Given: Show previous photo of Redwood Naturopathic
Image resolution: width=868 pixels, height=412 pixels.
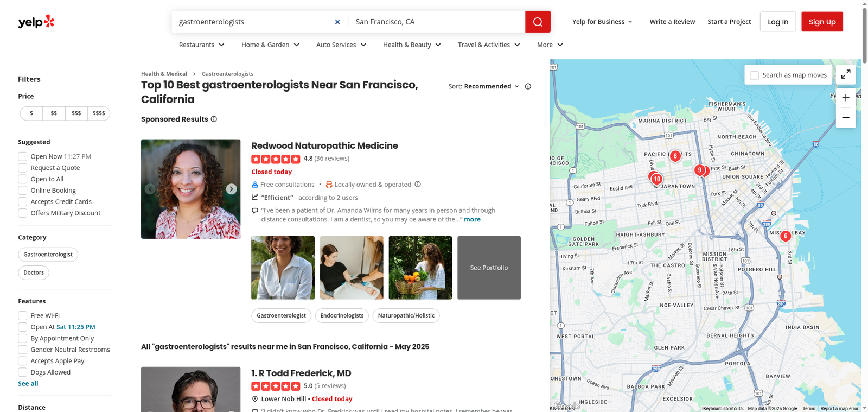Looking at the screenshot, I should pos(150,189).
